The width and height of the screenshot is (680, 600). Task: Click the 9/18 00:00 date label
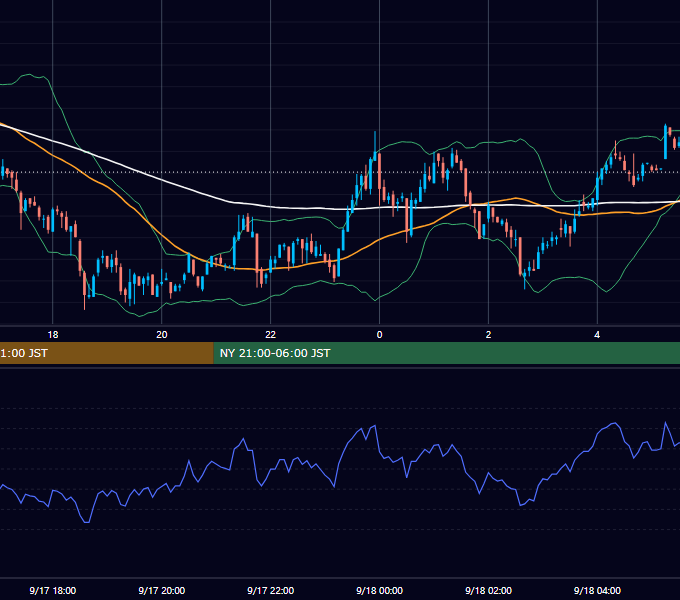[379, 590]
